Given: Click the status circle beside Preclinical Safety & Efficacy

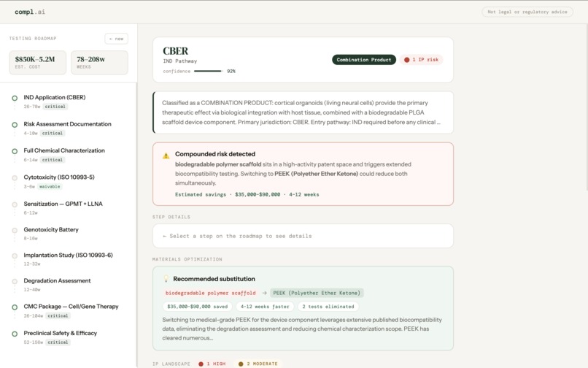Looking at the screenshot, I should tap(15, 334).
